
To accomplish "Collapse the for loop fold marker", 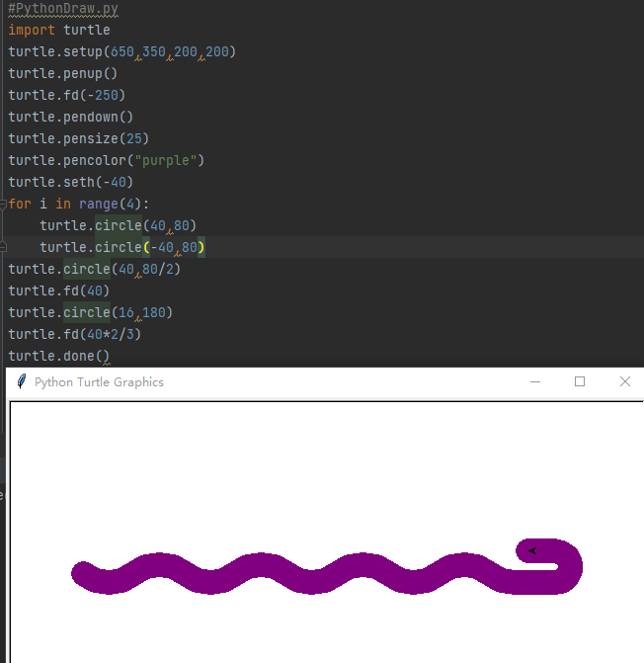I will (3, 205).
